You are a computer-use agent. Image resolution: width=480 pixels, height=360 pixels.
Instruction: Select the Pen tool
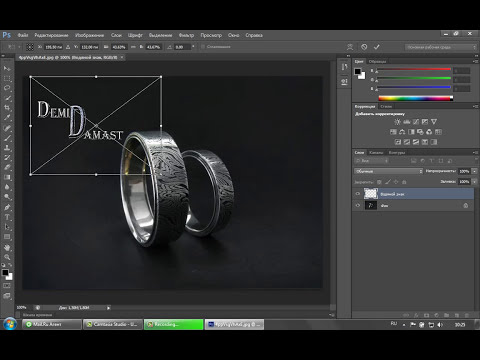(7, 207)
